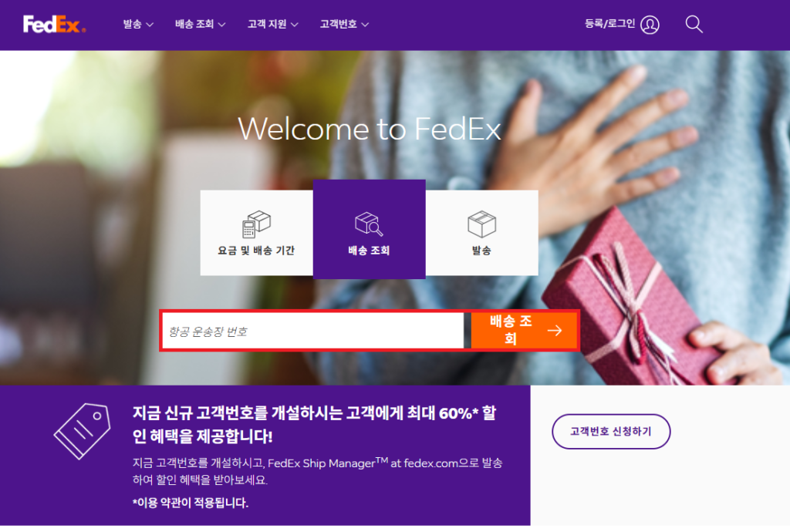Expand the 배송 조회 menu chevron

point(221,25)
